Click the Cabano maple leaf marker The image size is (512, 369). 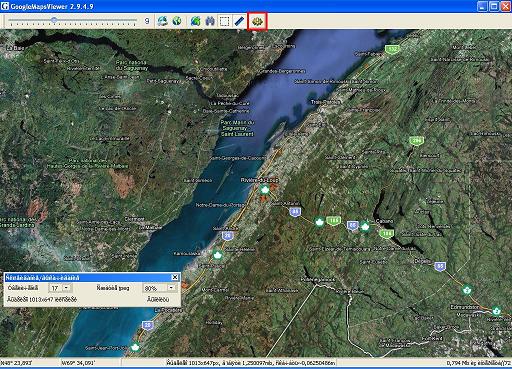point(365,227)
